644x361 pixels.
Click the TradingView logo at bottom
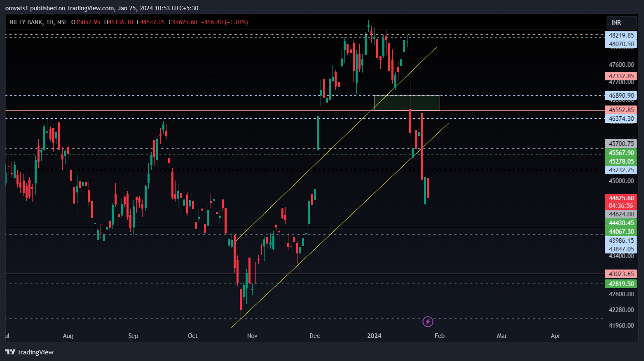tap(29, 352)
